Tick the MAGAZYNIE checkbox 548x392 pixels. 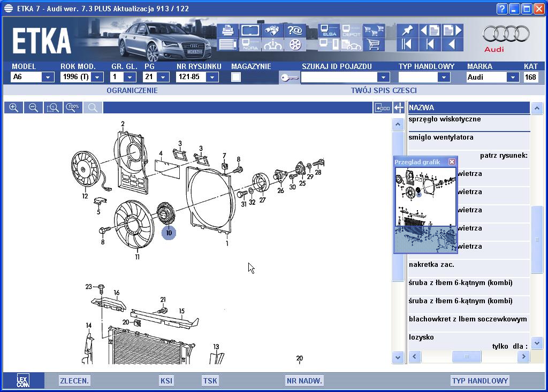[x=236, y=77]
